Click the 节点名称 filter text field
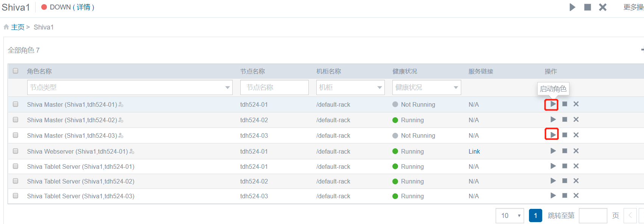Screen dimensions: 644x224 274,87
